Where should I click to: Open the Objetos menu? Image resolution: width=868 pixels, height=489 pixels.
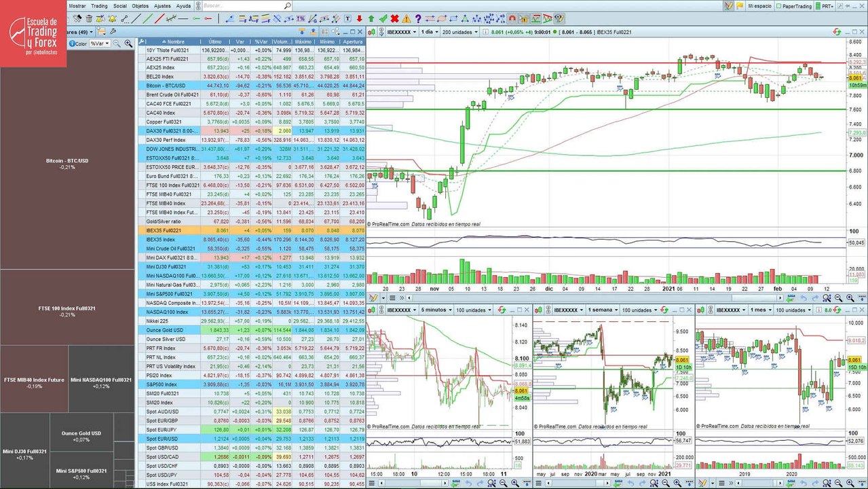tap(140, 5)
